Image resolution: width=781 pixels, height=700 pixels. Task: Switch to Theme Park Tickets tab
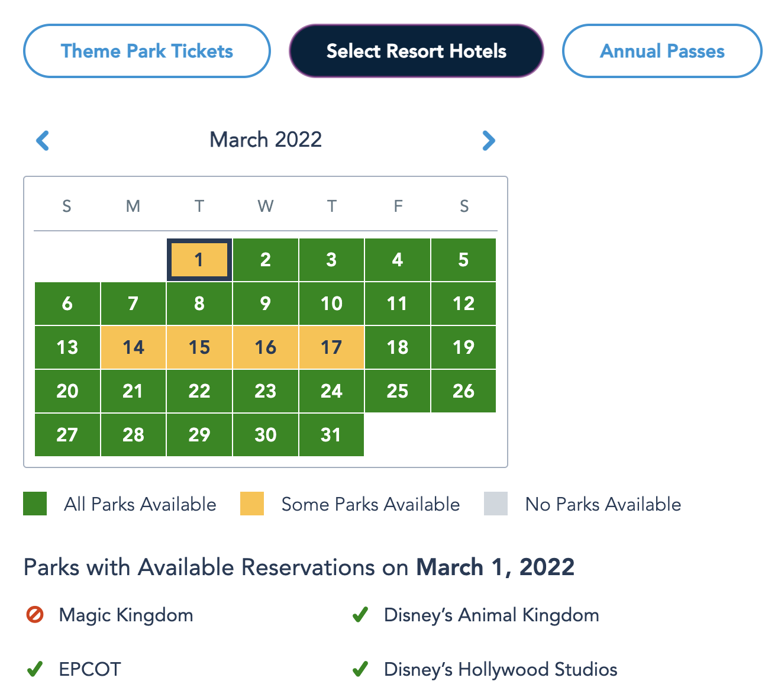point(147,51)
